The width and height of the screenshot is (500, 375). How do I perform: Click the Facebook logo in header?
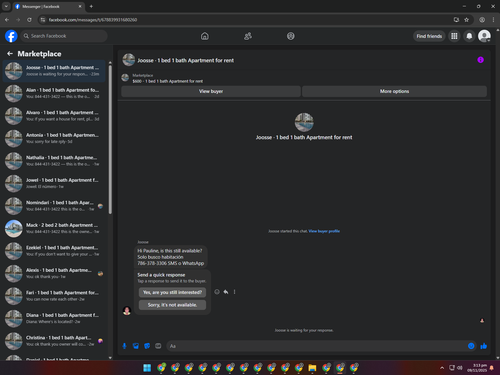[x=11, y=36]
